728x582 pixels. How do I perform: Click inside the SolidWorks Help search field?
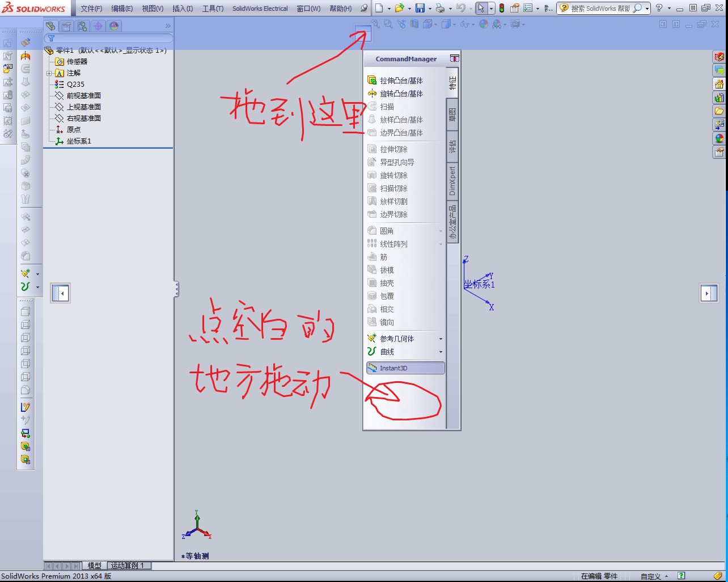tap(600, 9)
